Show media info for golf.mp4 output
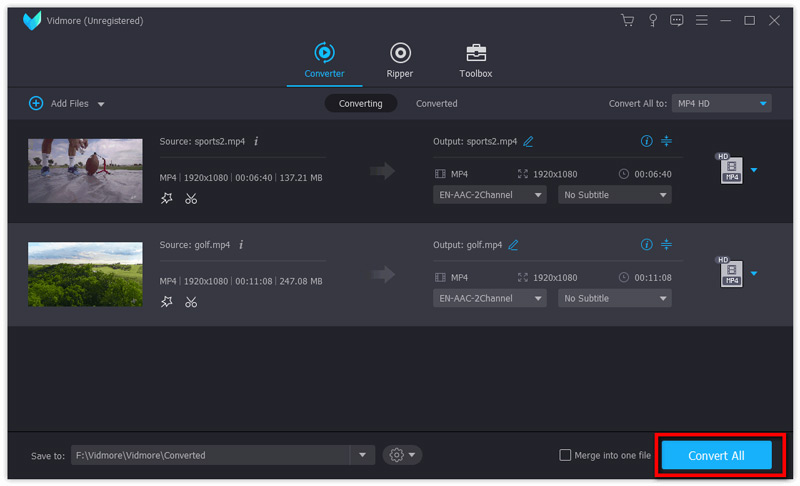Image resolution: width=800 pixels, height=486 pixels. pyautogui.click(x=646, y=244)
